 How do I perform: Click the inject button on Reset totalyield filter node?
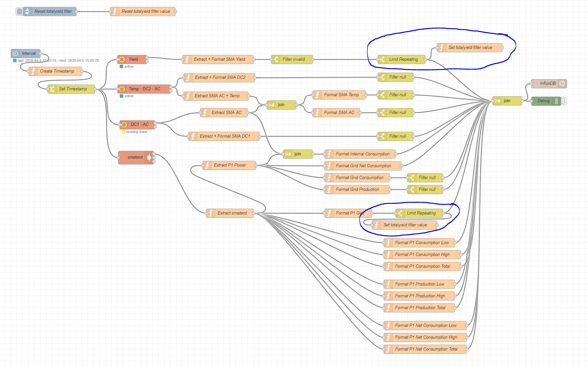(x=19, y=11)
